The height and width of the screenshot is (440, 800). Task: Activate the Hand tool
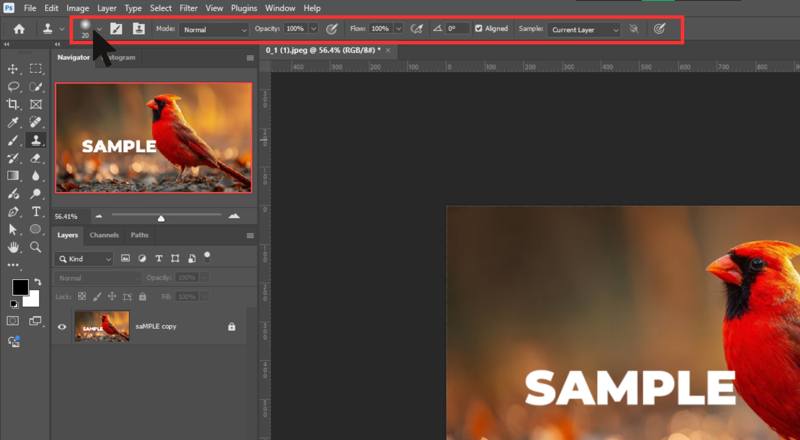coord(13,246)
